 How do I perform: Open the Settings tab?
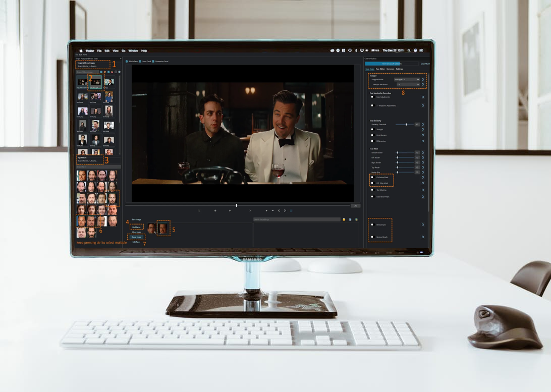[x=399, y=69]
